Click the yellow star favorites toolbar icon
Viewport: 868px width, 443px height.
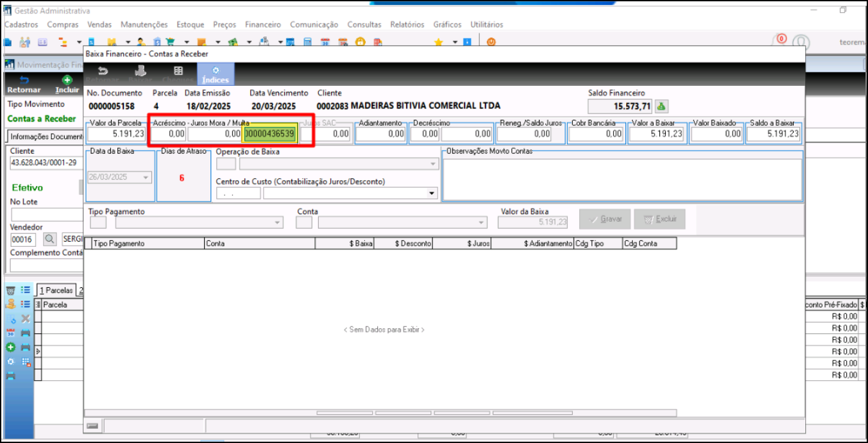tap(439, 42)
